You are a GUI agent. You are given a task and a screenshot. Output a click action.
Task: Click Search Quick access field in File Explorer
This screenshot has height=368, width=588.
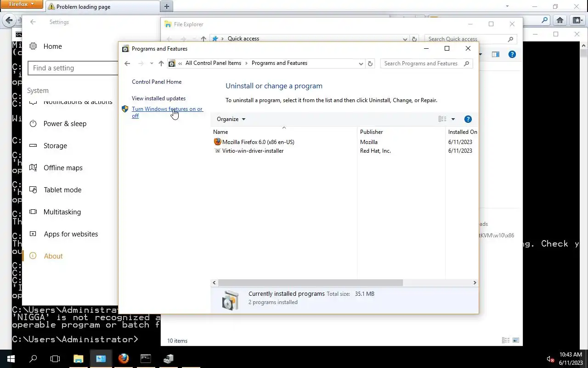(x=471, y=39)
